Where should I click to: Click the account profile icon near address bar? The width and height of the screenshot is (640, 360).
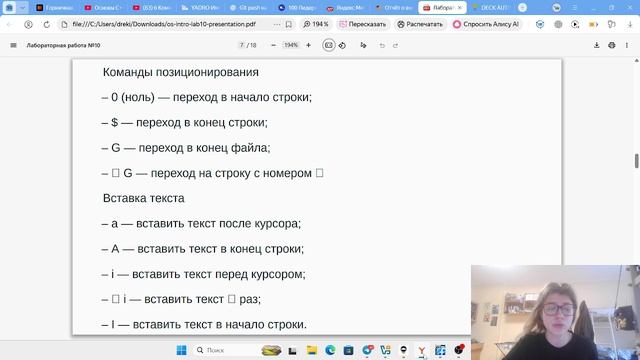tap(28, 24)
